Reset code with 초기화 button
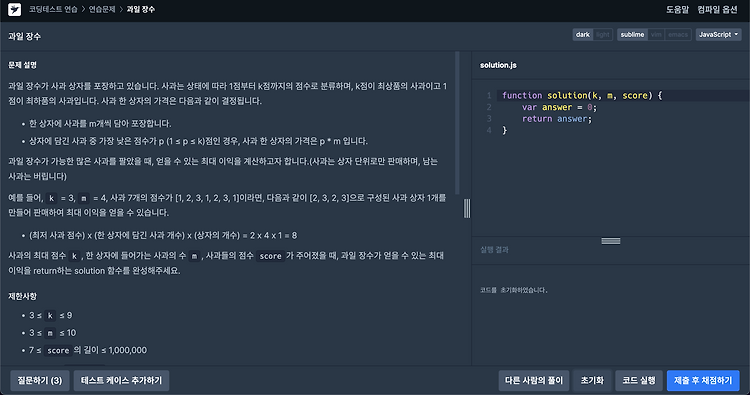 (592, 381)
